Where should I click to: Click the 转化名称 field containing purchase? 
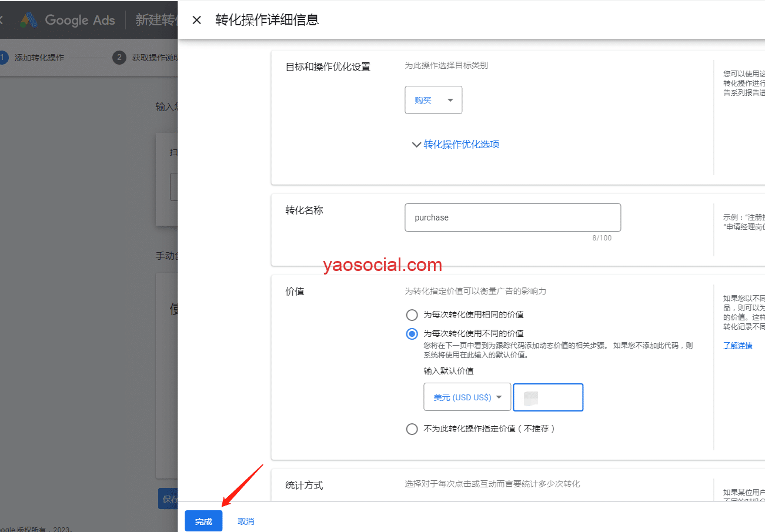coord(512,218)
